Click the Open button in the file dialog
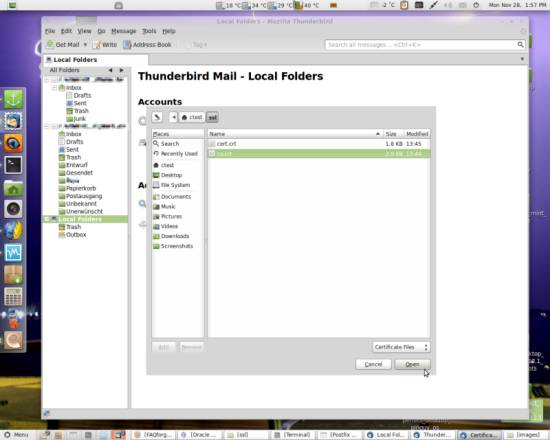 coord(412,364)
